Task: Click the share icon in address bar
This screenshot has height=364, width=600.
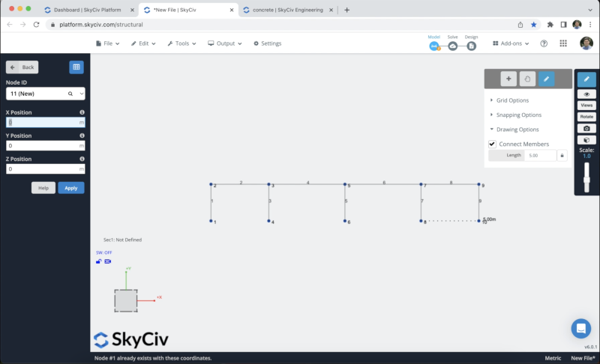Action: click(x=520, y=25)
